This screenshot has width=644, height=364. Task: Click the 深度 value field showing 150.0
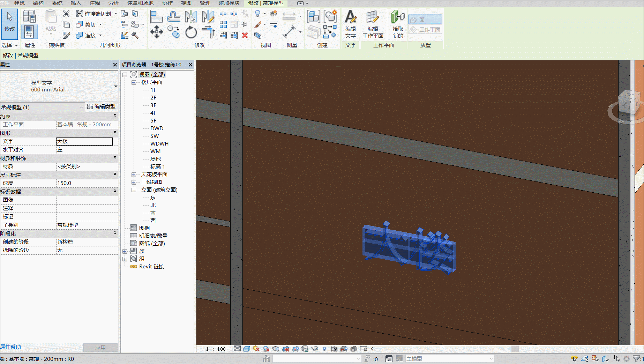[x=84, y=183]
